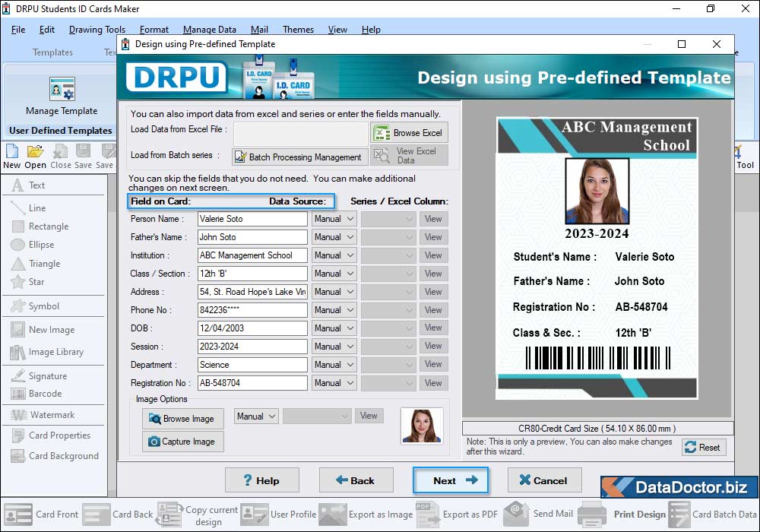
Task: Open the Manage Data menu
Action: point(210,30)
